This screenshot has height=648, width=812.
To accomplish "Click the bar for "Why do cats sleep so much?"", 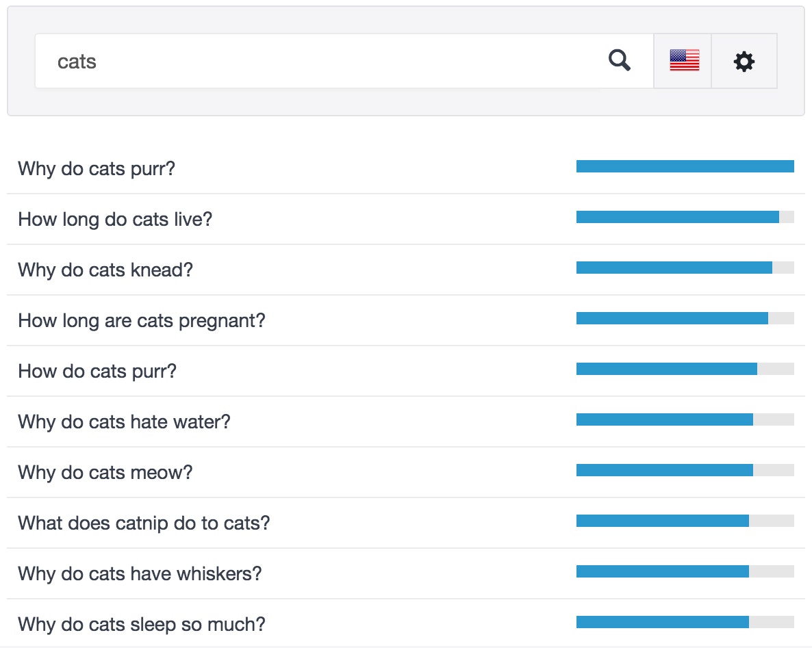I will (x=685, y=622).
